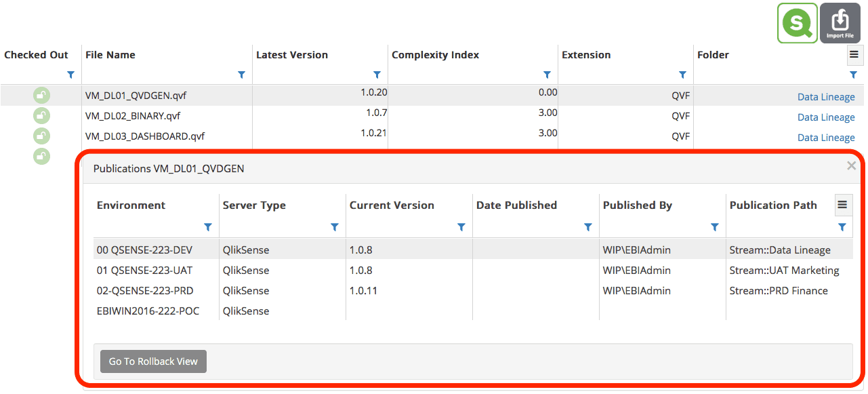Viewport: 868px width, 394px height.
Task: Filter the Published By column
Action: click(x=715, y=227)
